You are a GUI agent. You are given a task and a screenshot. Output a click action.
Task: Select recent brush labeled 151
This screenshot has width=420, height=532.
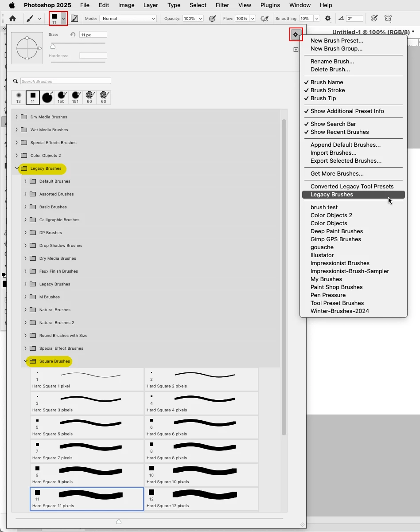coord(75,98)
